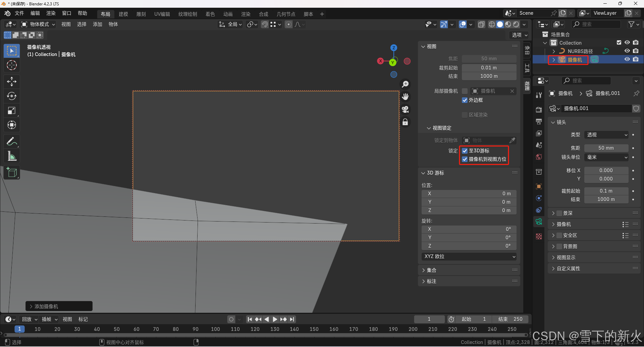
Task: Collapse the 3D 游标 panel
Action: pos(423,173)
